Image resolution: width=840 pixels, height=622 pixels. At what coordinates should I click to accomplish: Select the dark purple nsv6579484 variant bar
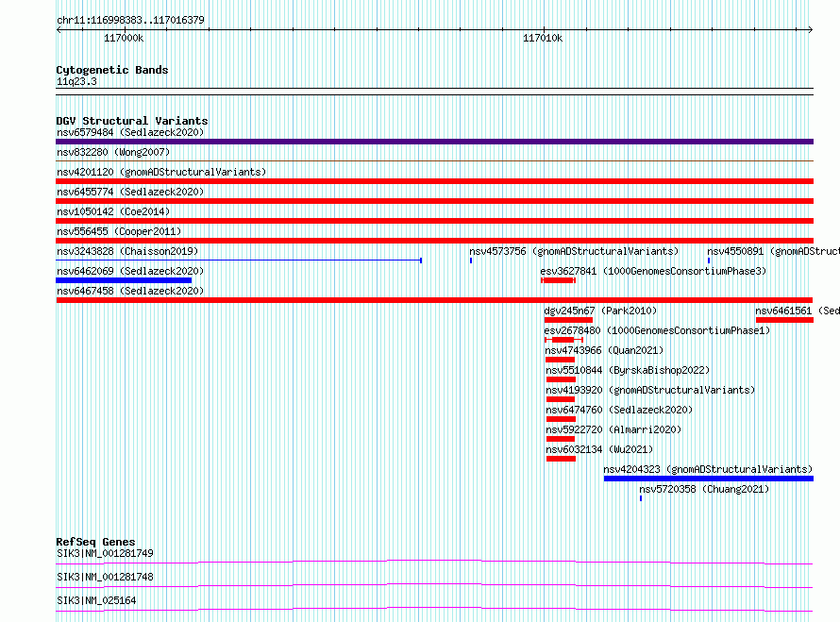coord(434,142)
